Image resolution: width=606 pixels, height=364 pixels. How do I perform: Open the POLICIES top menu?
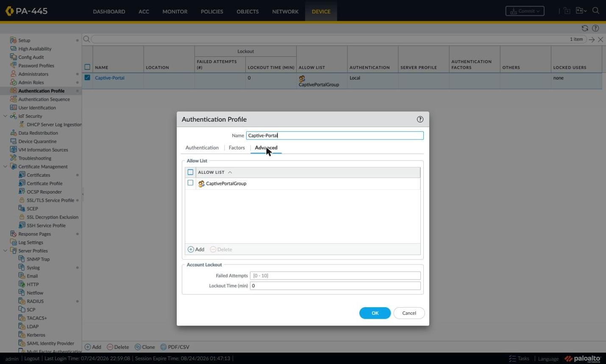212,11
